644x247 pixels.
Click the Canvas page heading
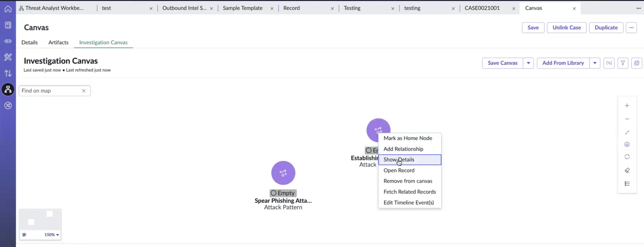[36, 28]
